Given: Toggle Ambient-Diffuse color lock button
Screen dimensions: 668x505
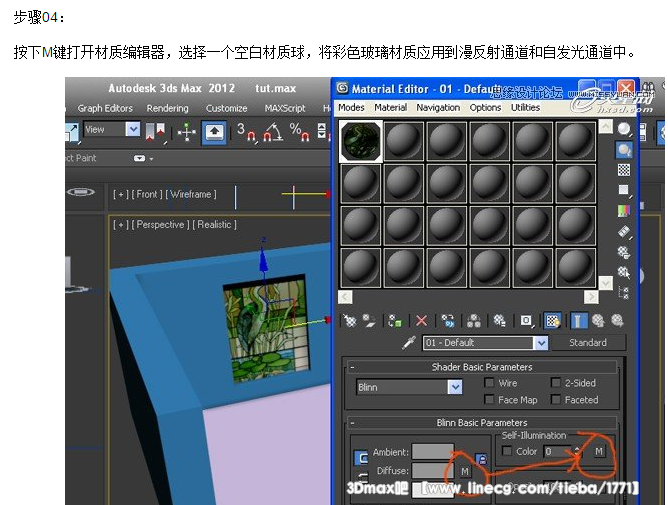Looking at the screenshot, I should (361, 458).
